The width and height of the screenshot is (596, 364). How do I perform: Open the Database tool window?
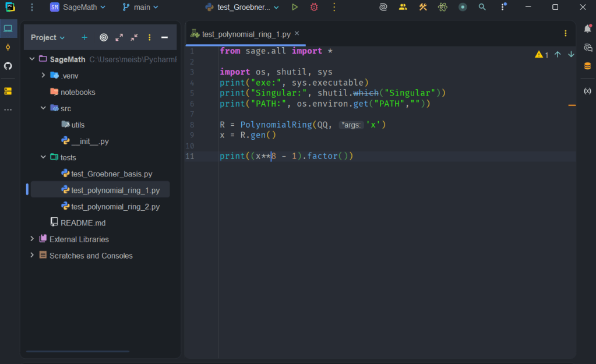[x=588, y=66]
